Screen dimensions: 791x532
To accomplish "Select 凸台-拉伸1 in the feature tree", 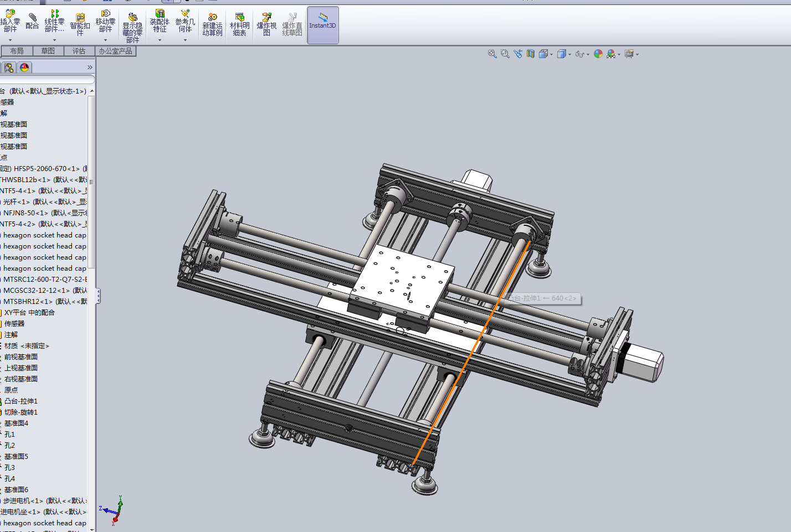I will (x=21, y=401).
